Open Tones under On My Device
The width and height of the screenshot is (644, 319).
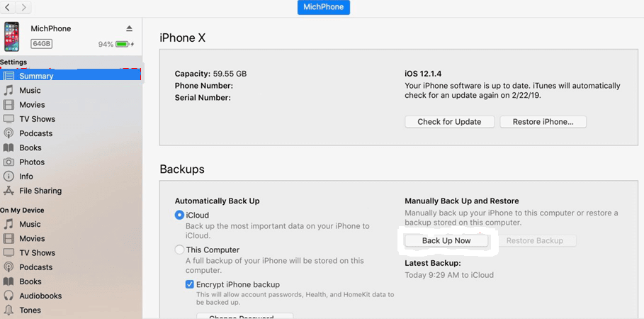tap(30, 310)
